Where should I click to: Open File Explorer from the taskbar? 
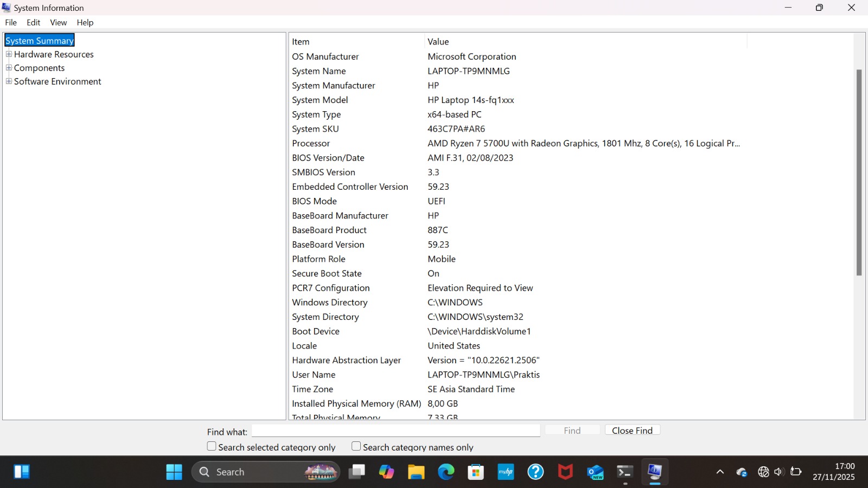[416, 472]
